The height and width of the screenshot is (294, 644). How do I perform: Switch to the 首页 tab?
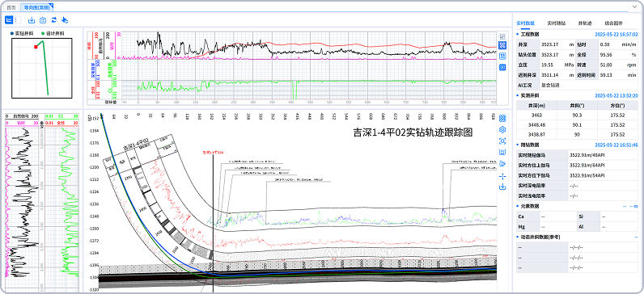coord(12,7)
